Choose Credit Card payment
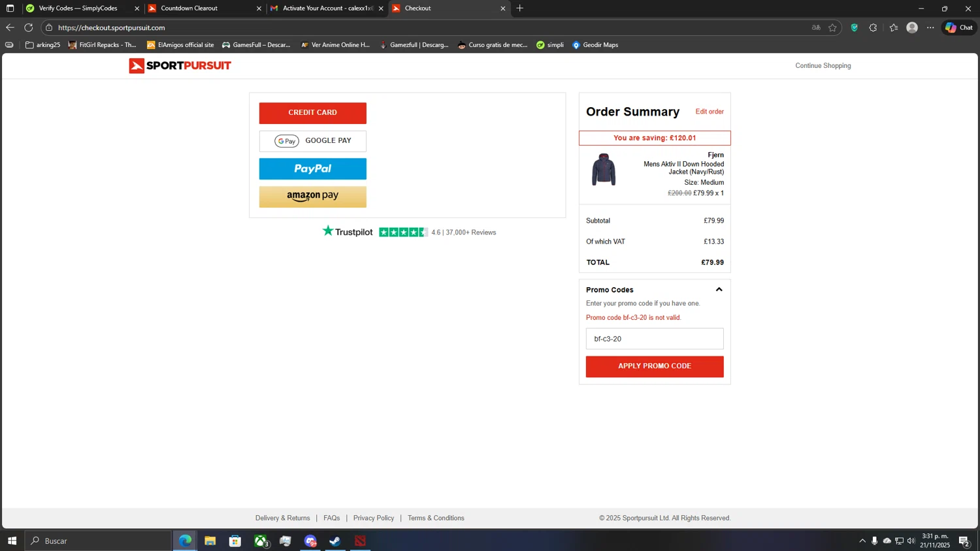 click(313, 113)
